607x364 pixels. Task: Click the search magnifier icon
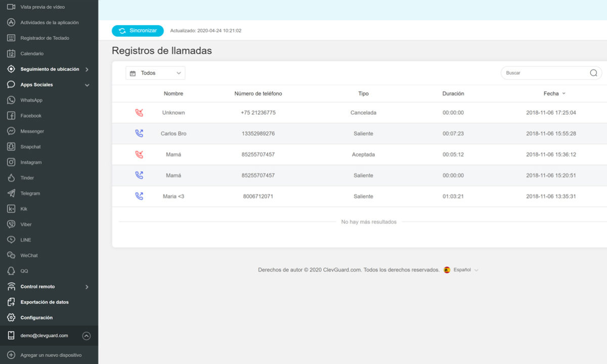click(x=593, y=73)
